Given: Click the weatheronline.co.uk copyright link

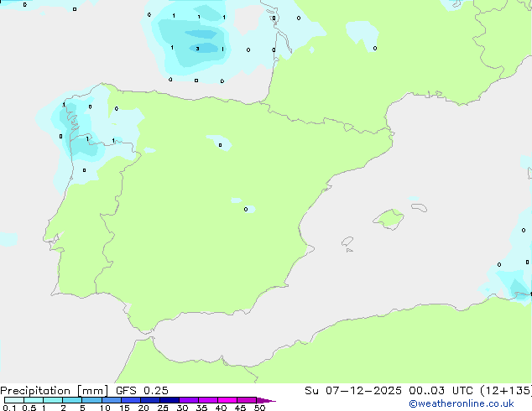Looking at the screenshot, I should (461, 403).
